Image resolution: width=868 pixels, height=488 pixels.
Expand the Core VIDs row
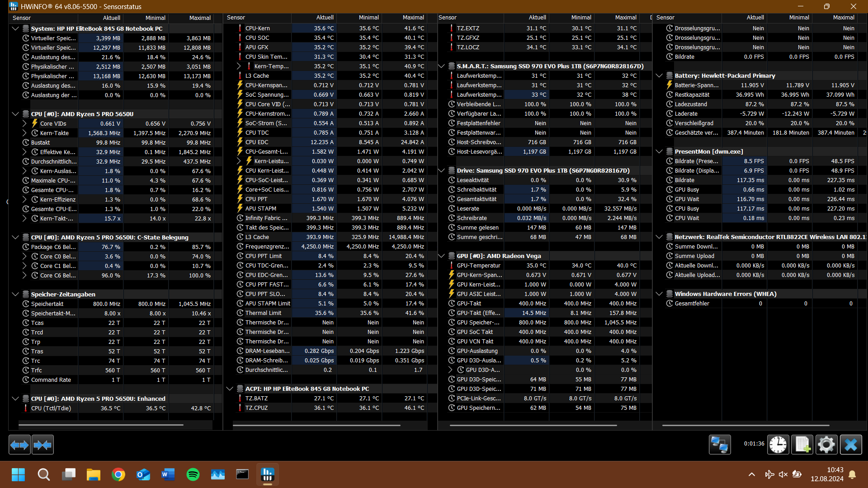tap(24, 123)
